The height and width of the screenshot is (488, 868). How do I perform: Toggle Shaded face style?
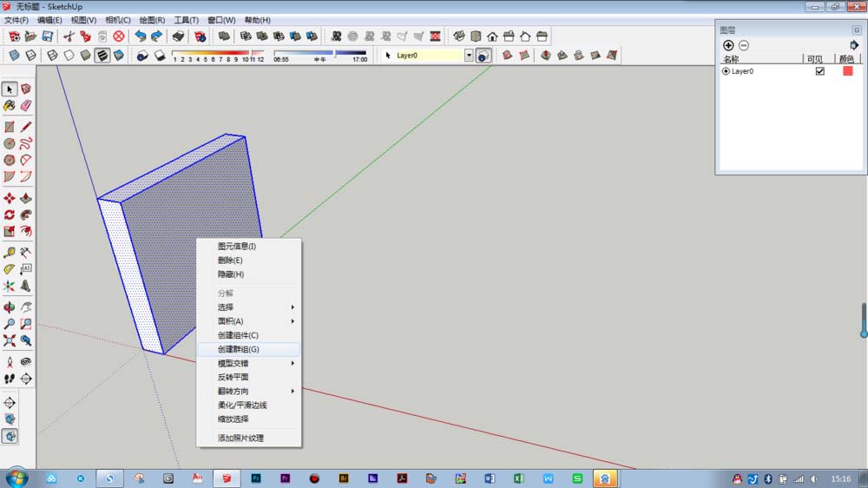85,56
